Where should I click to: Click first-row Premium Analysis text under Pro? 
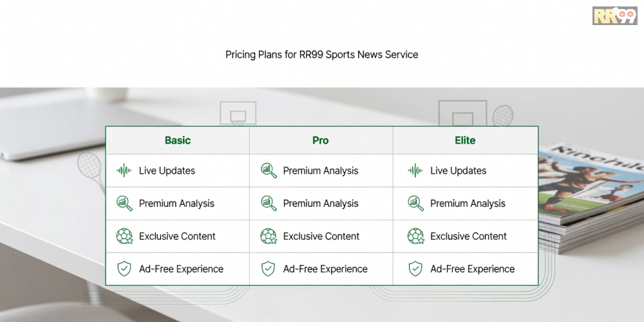click(x=321, y=171)
